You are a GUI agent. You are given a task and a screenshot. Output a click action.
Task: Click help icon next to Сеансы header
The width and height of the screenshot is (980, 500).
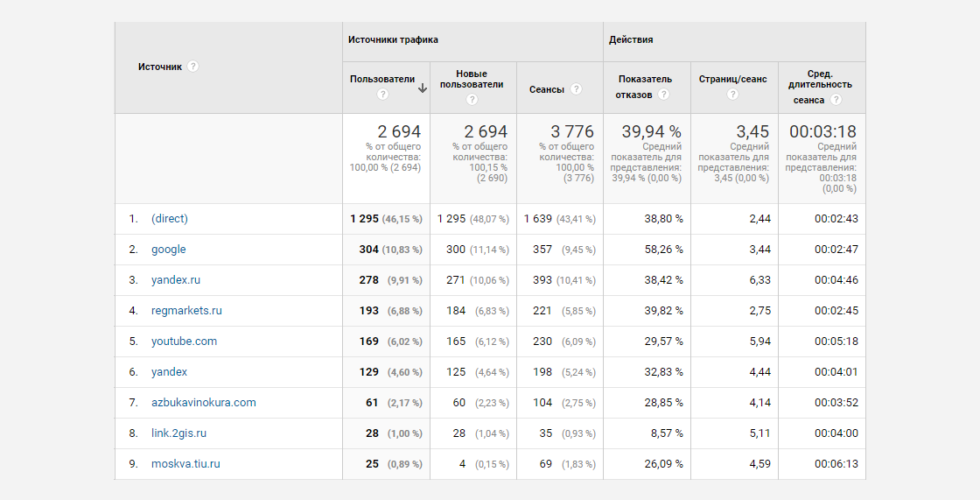pyautogui.click(x=577, y=88)
